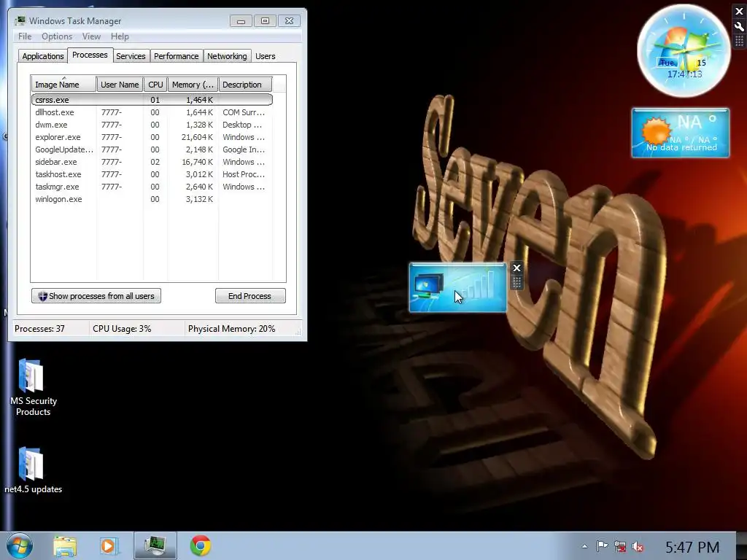Click COM Surr... description cell
Viewport: 747px width, 560px height.
pyautogui.click(x=244, y=112)
